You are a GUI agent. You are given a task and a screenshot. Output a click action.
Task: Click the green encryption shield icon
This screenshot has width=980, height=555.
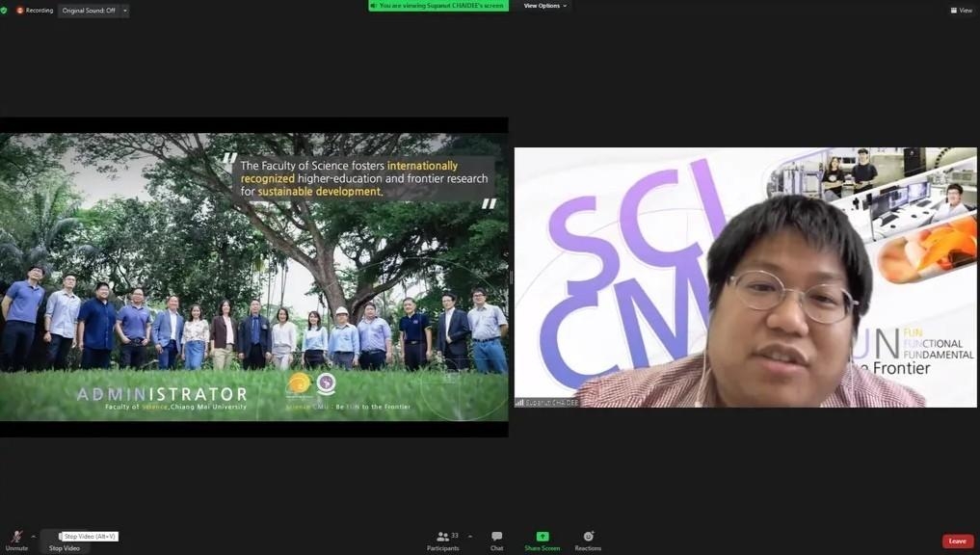click(x=5, y=10)
